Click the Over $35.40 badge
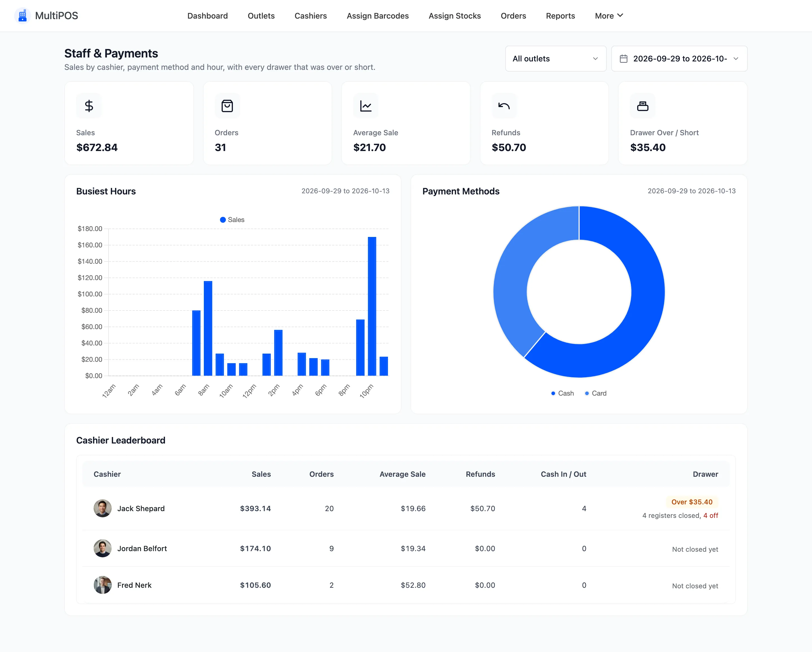The height and width of the screenshot is (652, 812). coord(692,502)
